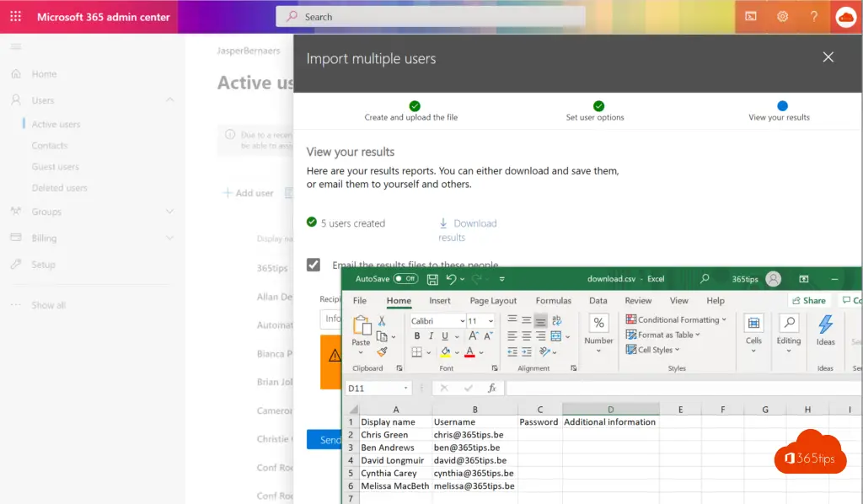Click the Borders grid icon
This screenshot has width=863, height=504.
(x=416, y=351)
